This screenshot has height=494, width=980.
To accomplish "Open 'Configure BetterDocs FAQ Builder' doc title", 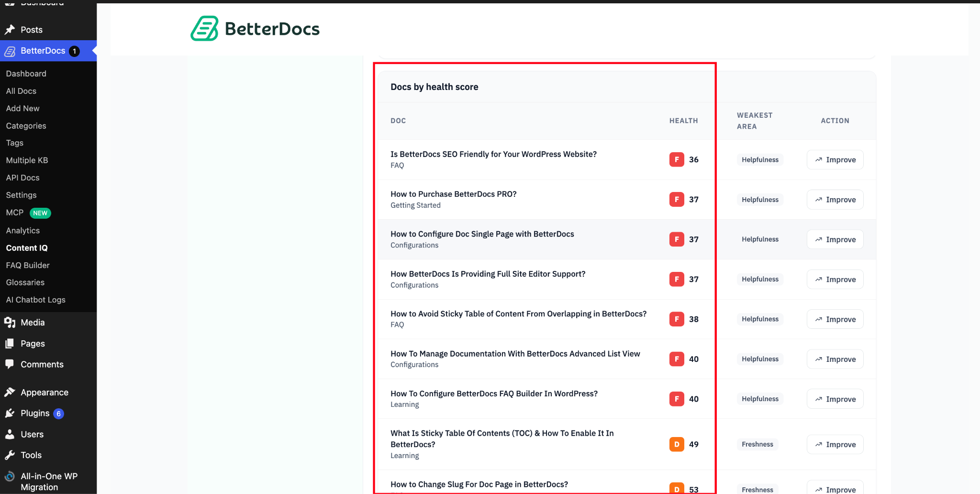I will pos(494,393).
